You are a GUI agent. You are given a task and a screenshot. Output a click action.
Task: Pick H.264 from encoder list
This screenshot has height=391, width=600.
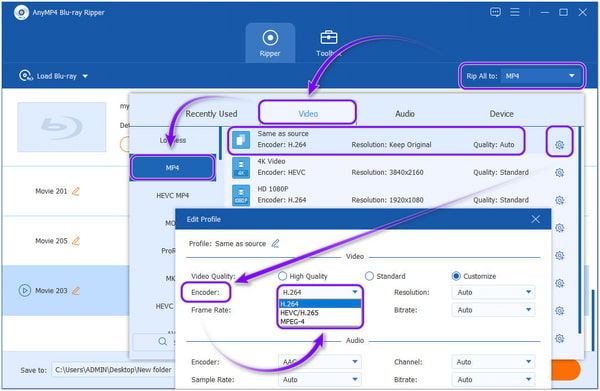pyautogui.click(x=320, y=304)
